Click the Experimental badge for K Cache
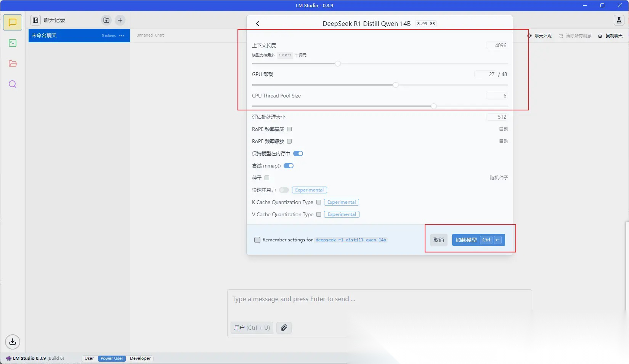 point(342,202)
